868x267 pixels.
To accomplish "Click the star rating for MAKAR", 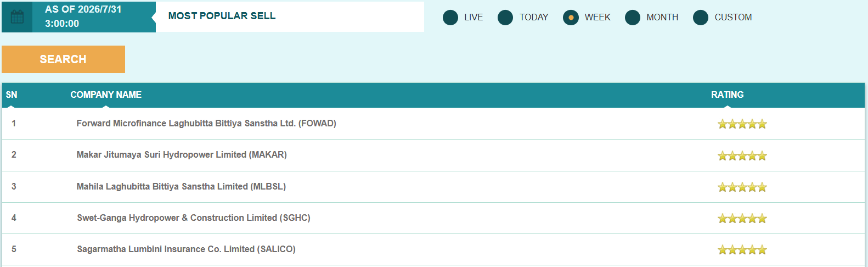I will (x=742, y=156).
